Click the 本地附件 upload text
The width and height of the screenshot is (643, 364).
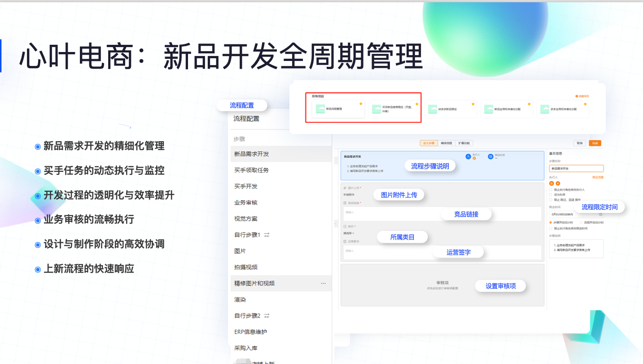[x=349, y=195]
